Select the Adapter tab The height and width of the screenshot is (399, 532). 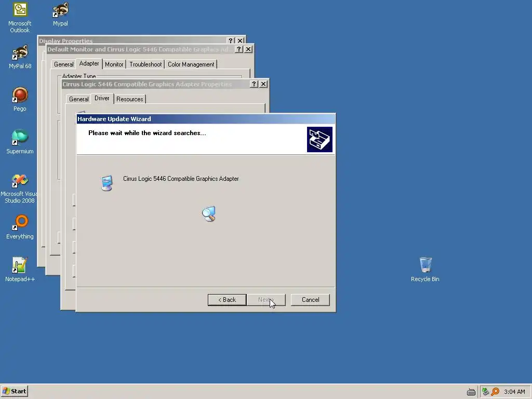(89, 63)
